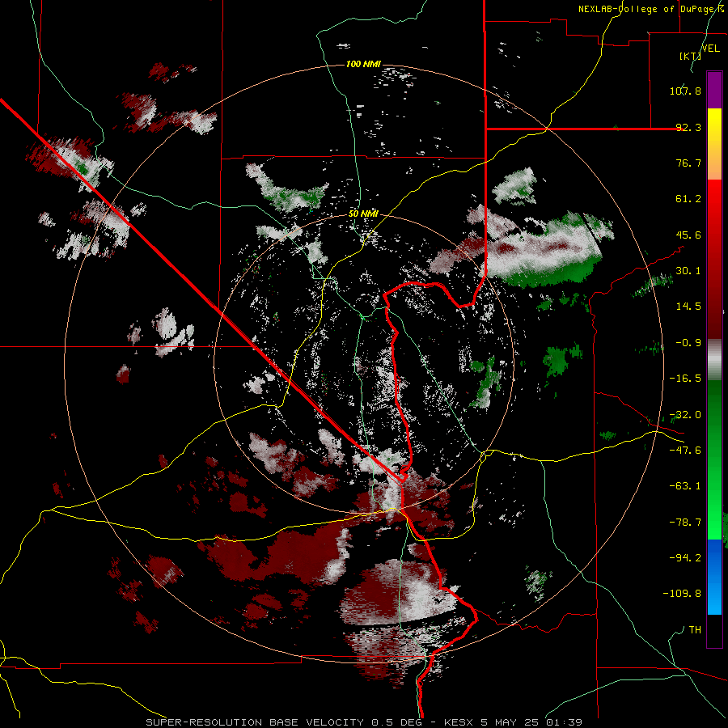Click the 76.7 value on velocity scale

[x=688, y=163]
